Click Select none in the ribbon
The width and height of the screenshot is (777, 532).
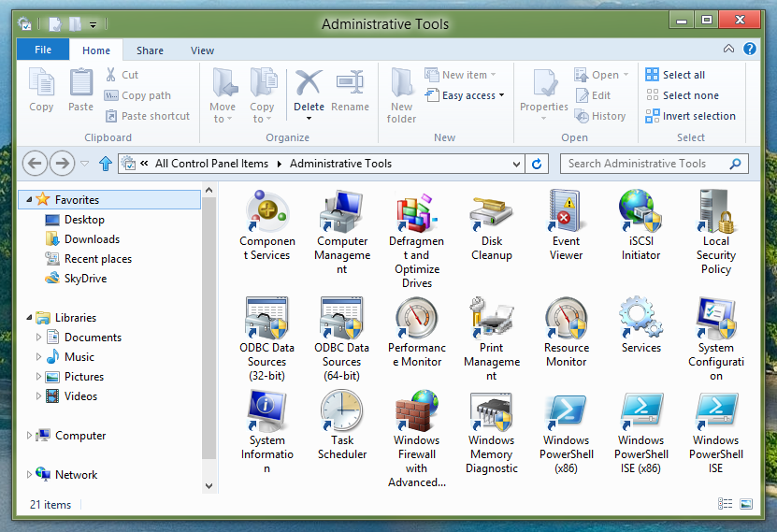(682, 95)
